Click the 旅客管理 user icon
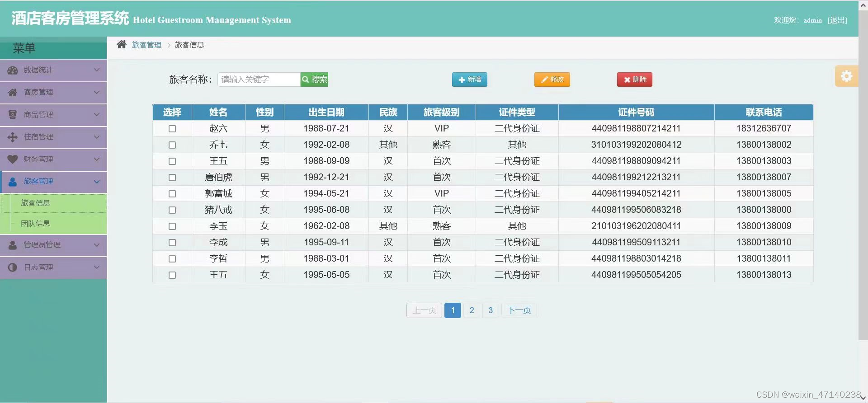This screenshot has height=403, width=868. coord(13,182)
